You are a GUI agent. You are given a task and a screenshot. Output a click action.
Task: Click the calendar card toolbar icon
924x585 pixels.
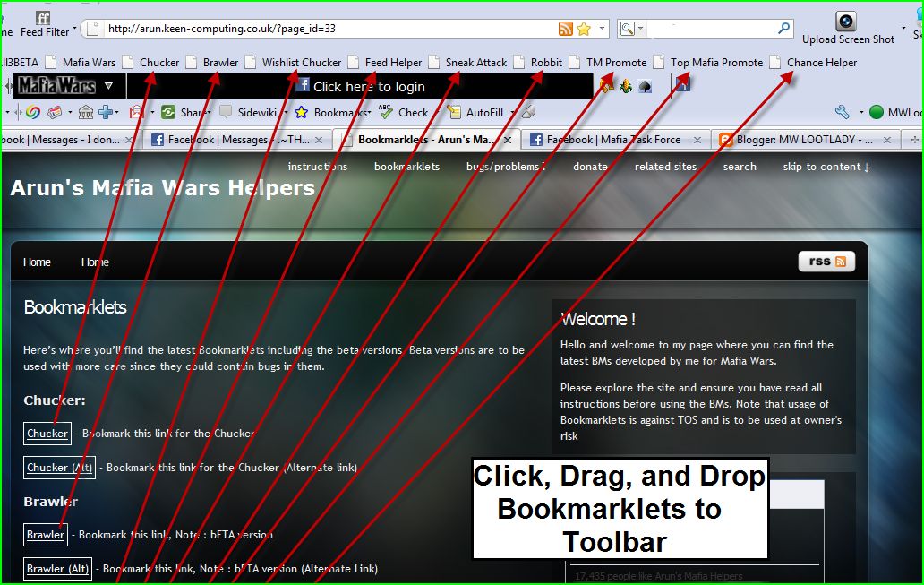pos(55,112)
